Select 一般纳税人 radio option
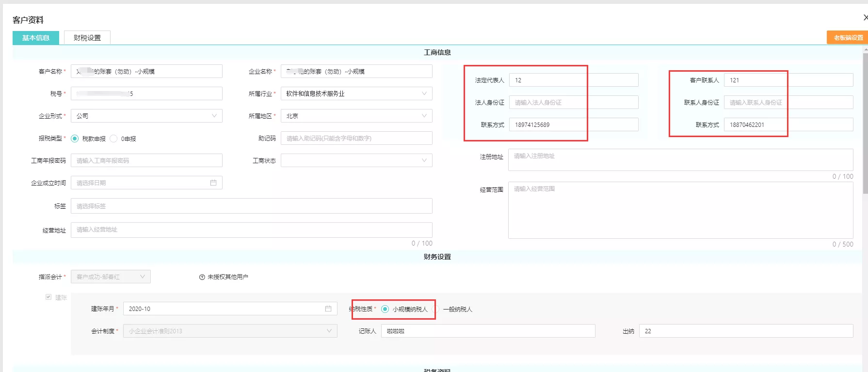 436,309
